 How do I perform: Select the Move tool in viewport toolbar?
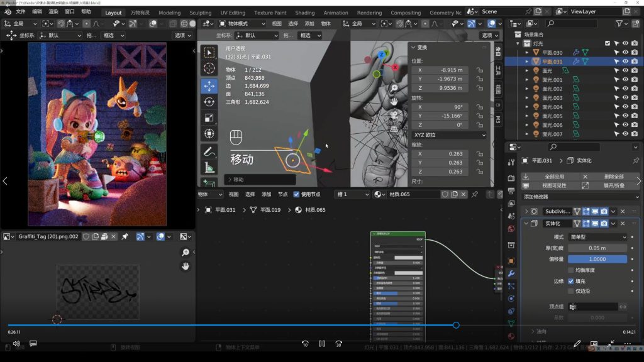pos(209,85)
